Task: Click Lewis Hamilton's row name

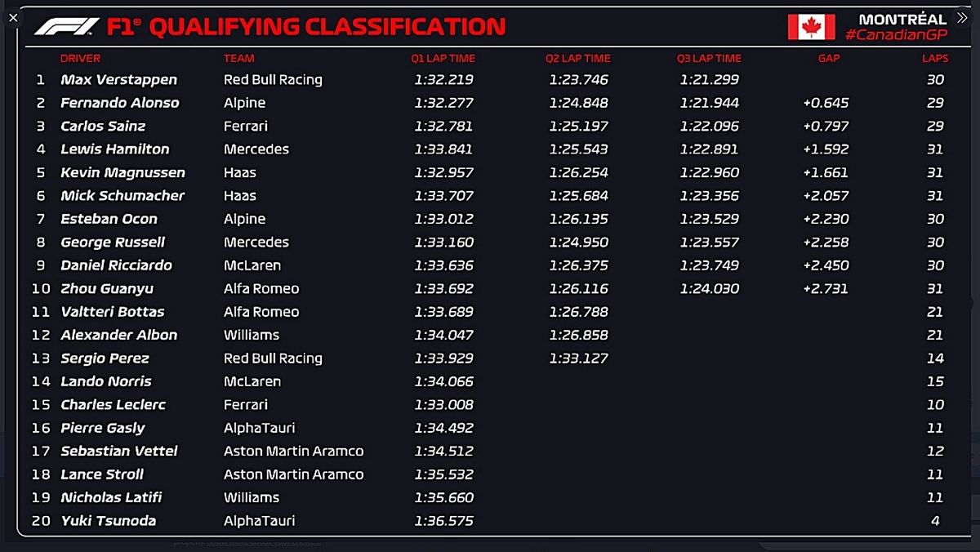Action: [115, 149]
